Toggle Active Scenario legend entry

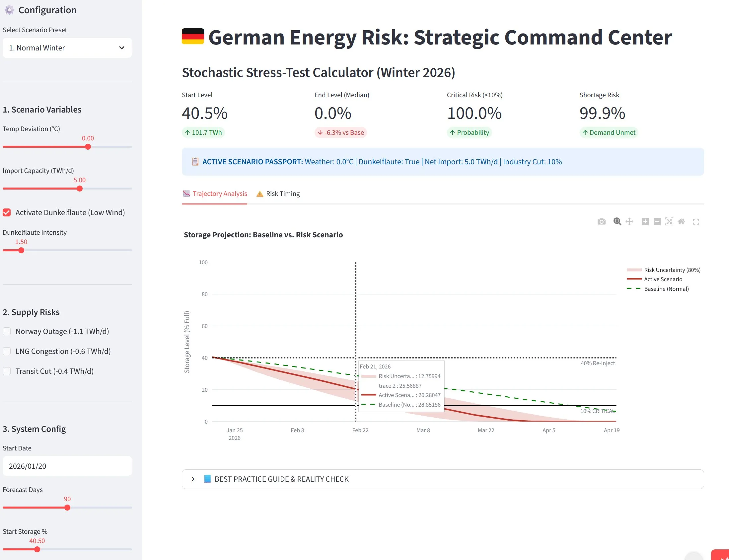point(663,279)
